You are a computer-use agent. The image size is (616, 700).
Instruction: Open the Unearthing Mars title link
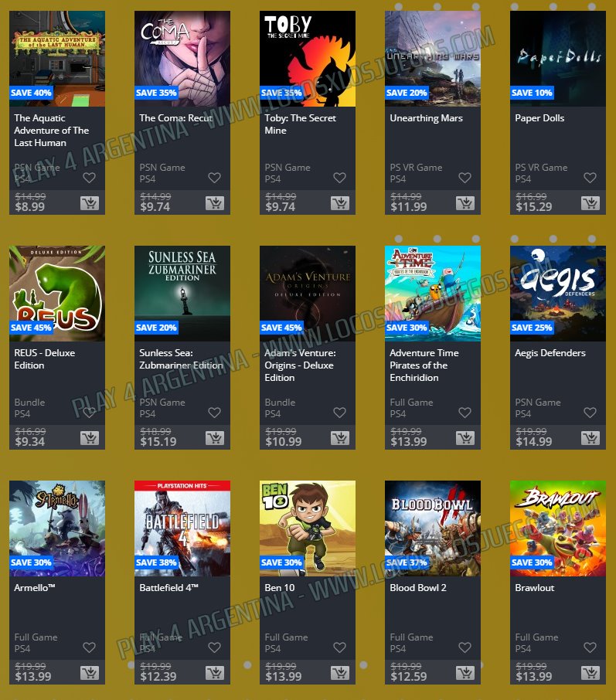tap(426, 118)
